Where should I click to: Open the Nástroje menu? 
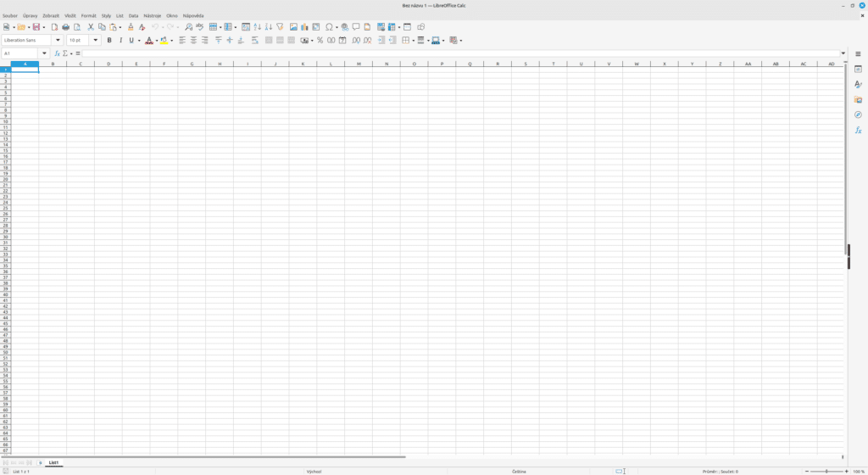152,15
